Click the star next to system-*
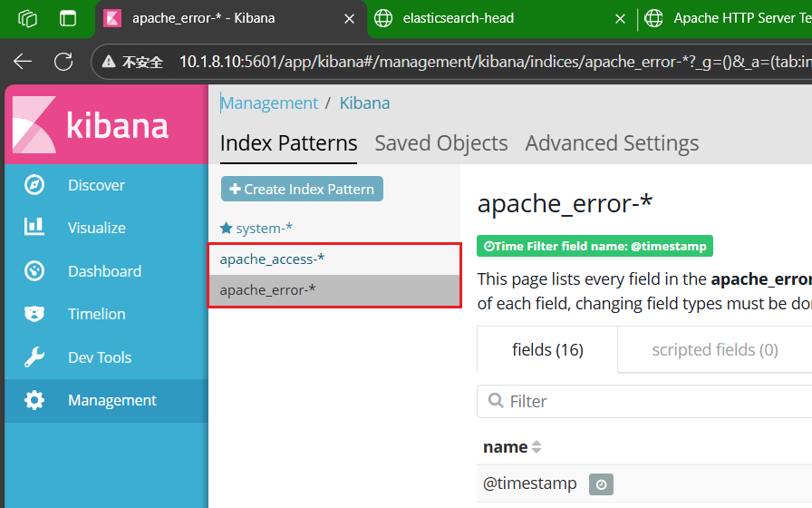Viewport: 812px width, 508px height. click(x=226, y=228)
